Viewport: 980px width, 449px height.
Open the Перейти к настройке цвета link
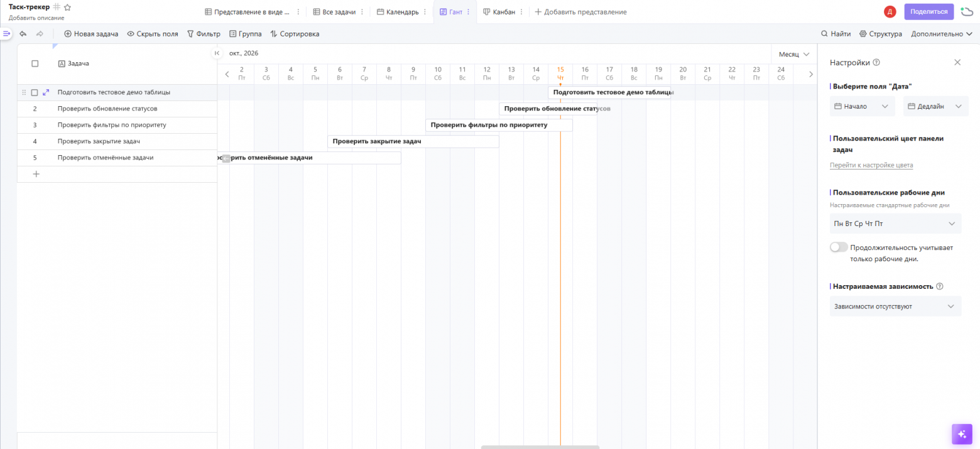tap(871, 165)
